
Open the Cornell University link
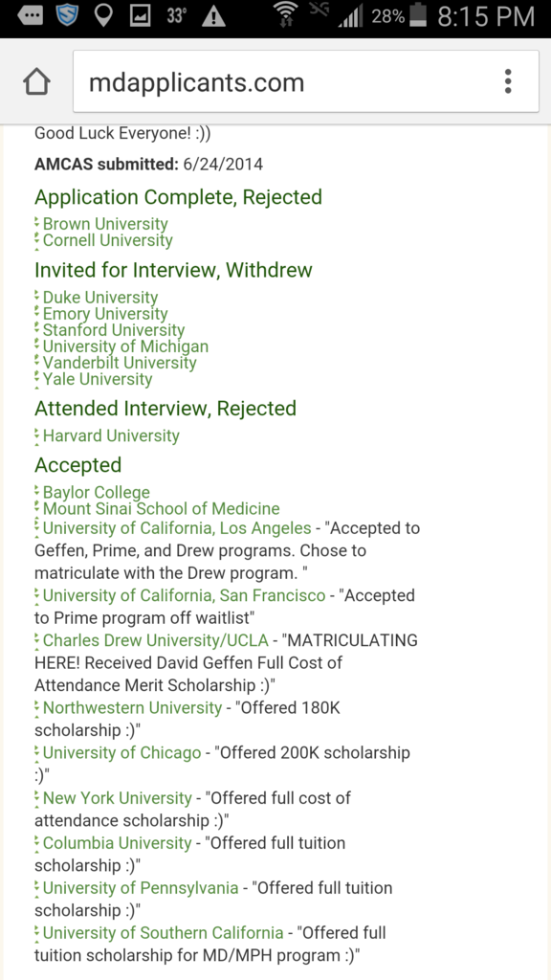107,240
